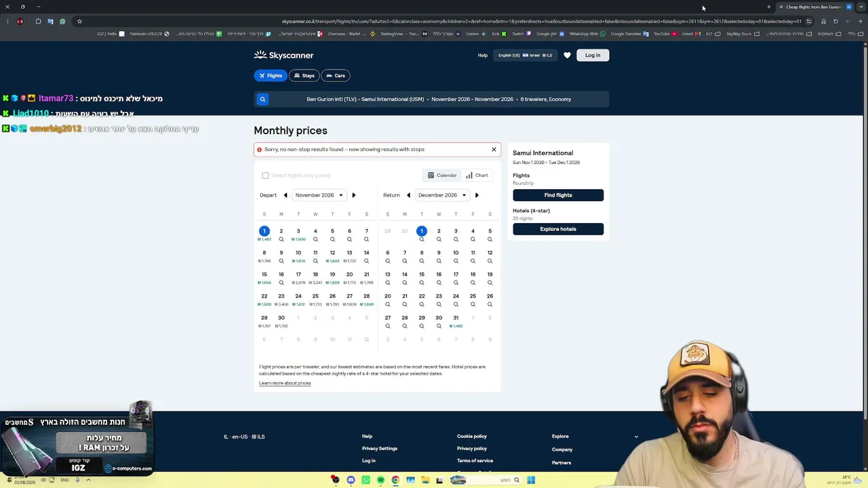Viewport: 868px width, 488px height.
Task: Open Discord from the taskbar
Action: coord(351,480)
